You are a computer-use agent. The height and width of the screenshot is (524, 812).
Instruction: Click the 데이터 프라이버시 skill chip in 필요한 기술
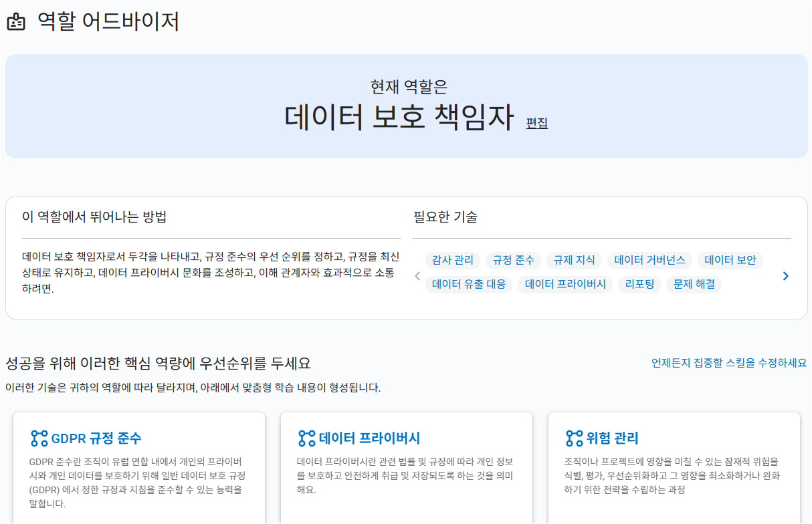click(565, 284)
